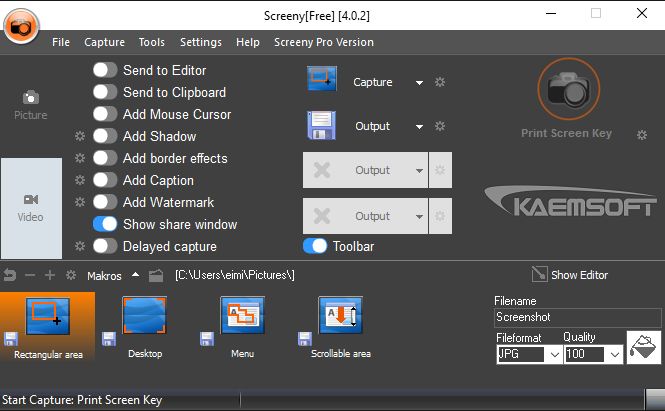Enable Add Watermark toggle

(105, 202)
